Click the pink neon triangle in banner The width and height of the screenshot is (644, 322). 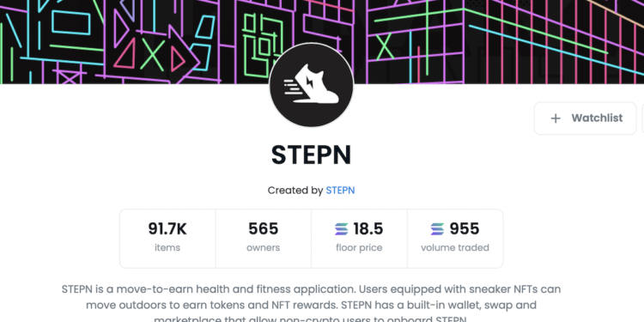pos(125,54)
